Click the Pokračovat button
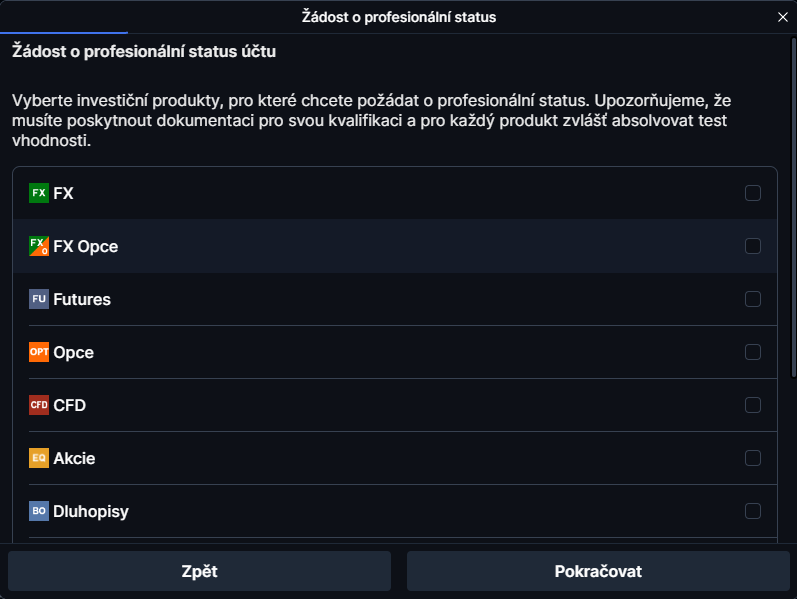Screen dimensions: 797x599 pos(597,572)
